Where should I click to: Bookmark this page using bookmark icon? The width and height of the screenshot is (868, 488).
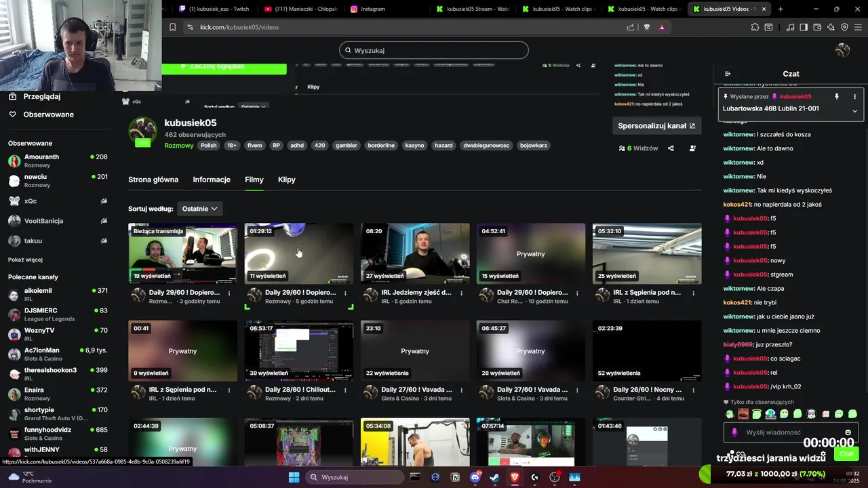172,27
